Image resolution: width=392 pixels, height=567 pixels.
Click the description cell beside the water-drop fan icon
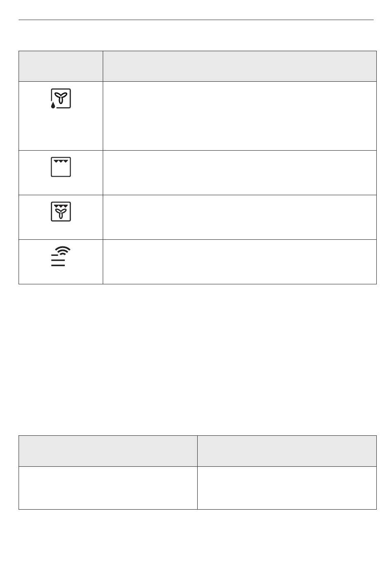pyautogui.click(x=240, y=116)
